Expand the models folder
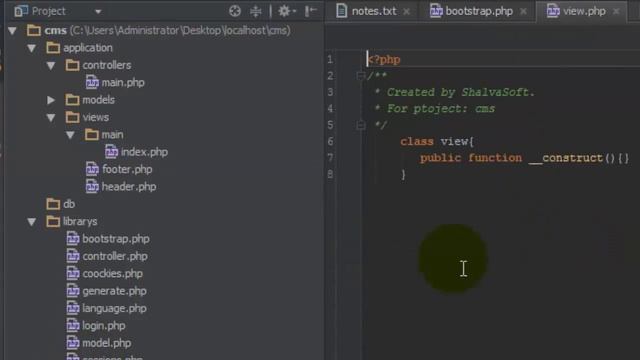The image size is (640, 360). click(x=51, y=100)
